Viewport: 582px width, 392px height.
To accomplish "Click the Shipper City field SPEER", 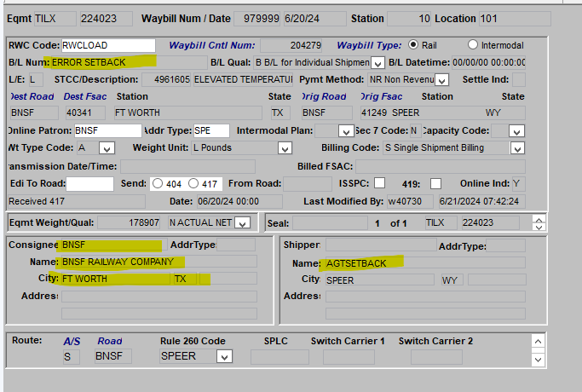I will (x=380, y=280).
